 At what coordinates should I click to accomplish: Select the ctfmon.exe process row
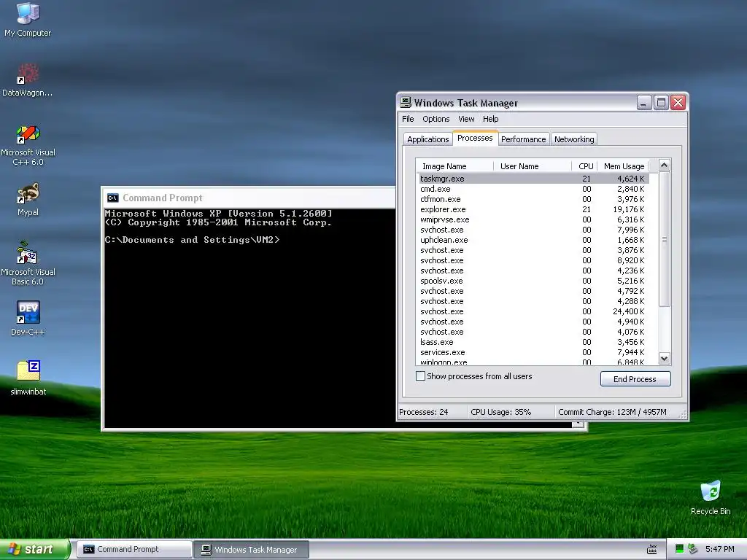533,199
